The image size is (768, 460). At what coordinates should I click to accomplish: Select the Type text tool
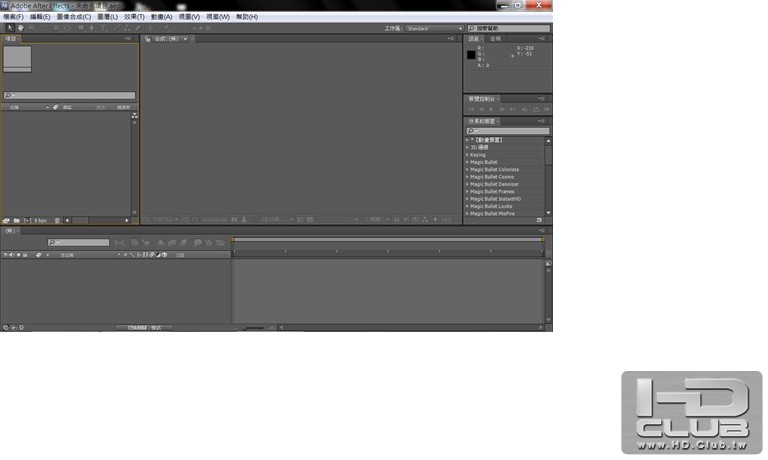(x=103, y=28)
